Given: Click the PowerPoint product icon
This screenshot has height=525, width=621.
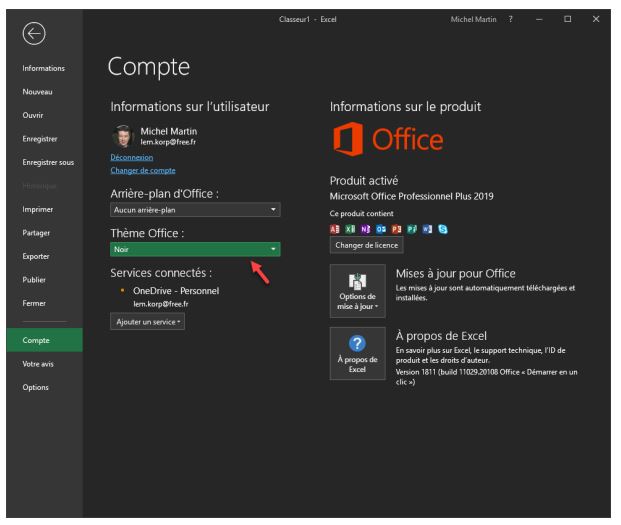Looking at the screenshot, I should coord(397,228).
